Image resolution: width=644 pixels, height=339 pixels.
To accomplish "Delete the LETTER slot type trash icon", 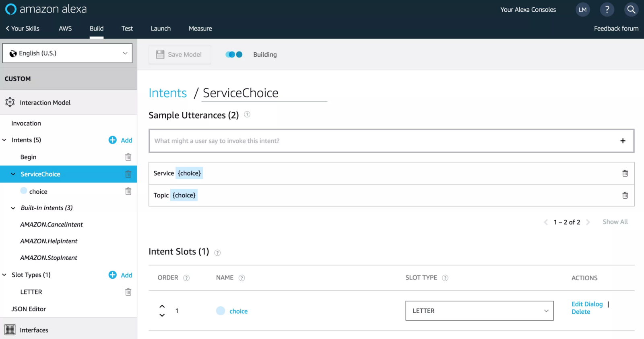I will click(128, 292).
